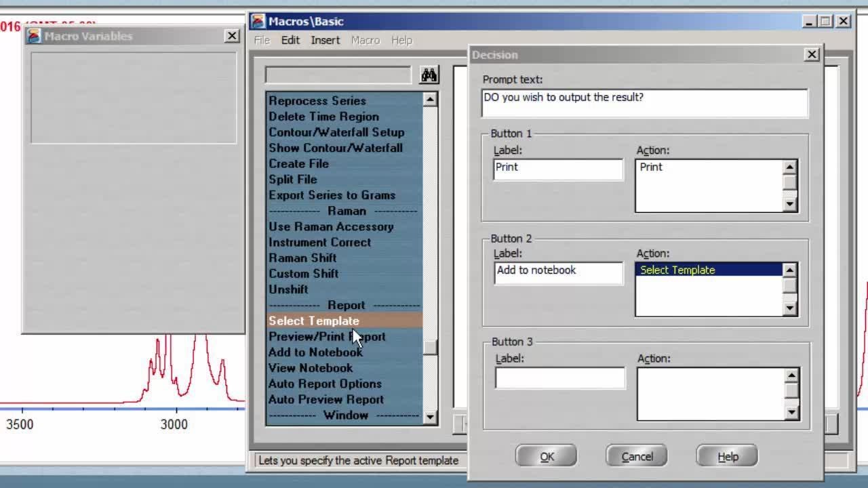This screenshot has height=488, width=868.
Task: Click the Button 3 Label field
Action: (x=559, y=378)
